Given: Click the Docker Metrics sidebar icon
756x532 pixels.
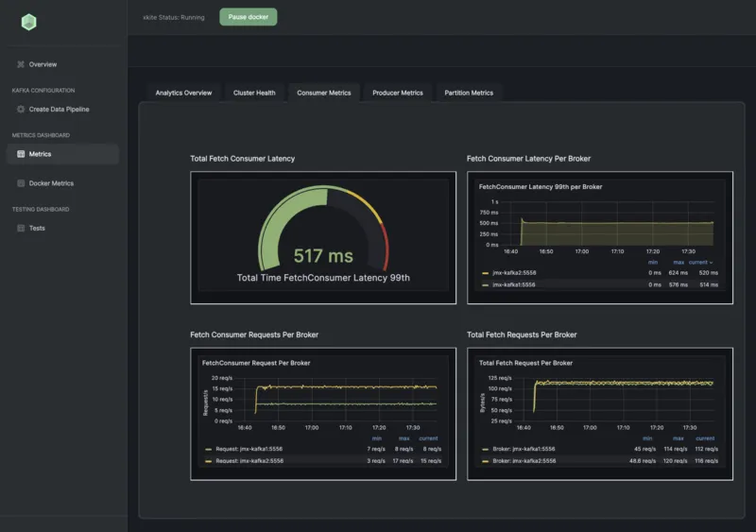Looking at the screenshot, I should [21, 183].
